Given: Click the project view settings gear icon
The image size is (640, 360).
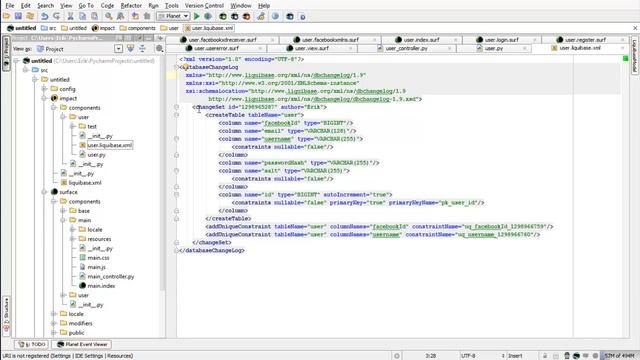Looking at the screenshot, I should tap(159, 49).
